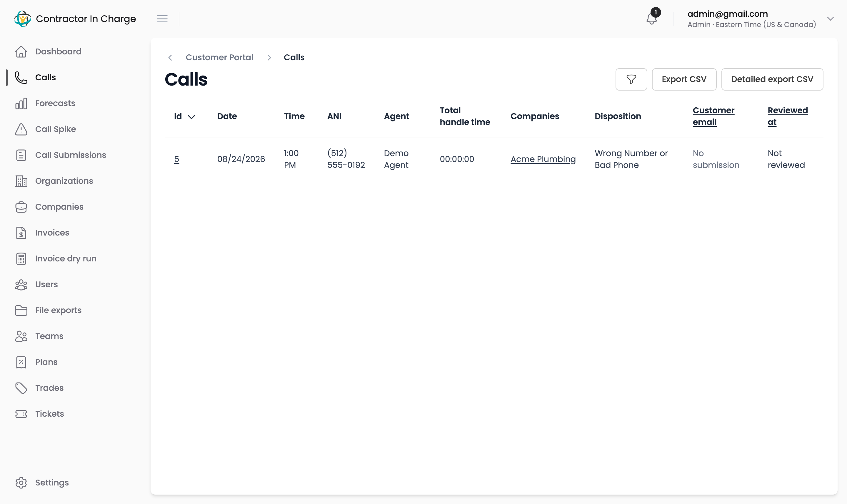
Task: Open the notifications bell
Action: pyautogui.click(x=651, y=19)
